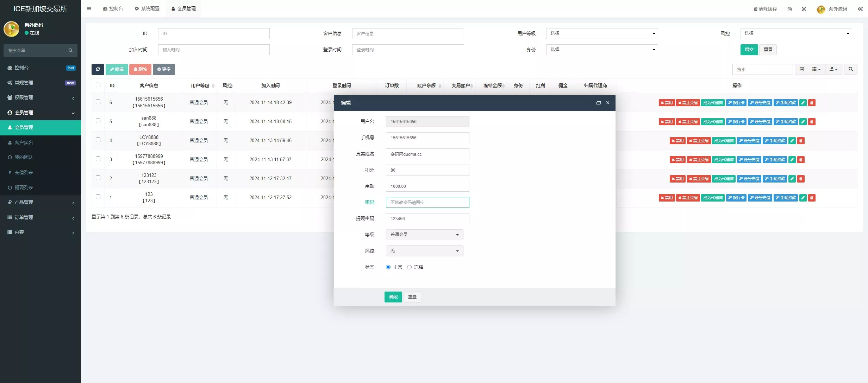Collapse the sidebar with the hamburger icon
Viewport: 868px width, 383px height.
(x=89, y=8)
